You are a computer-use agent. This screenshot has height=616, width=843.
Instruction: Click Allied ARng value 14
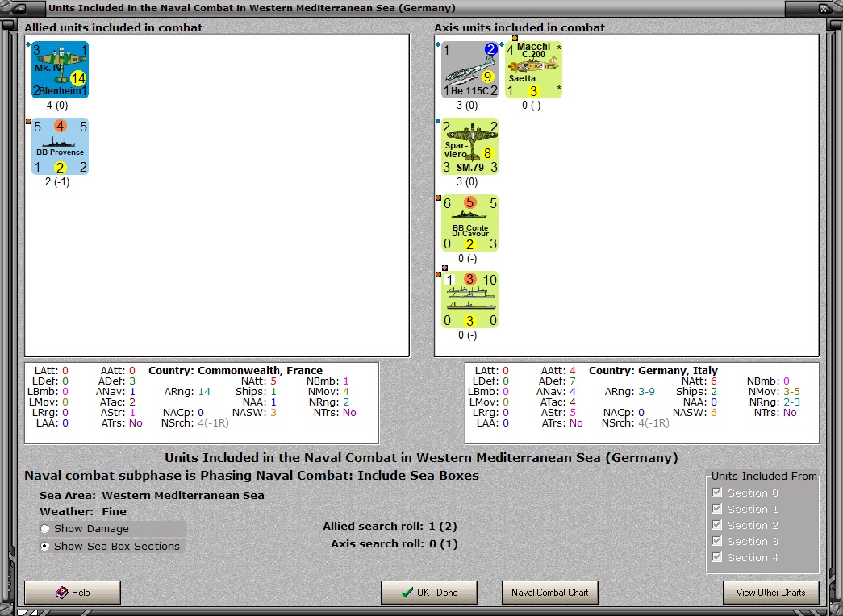click(204, 391)
